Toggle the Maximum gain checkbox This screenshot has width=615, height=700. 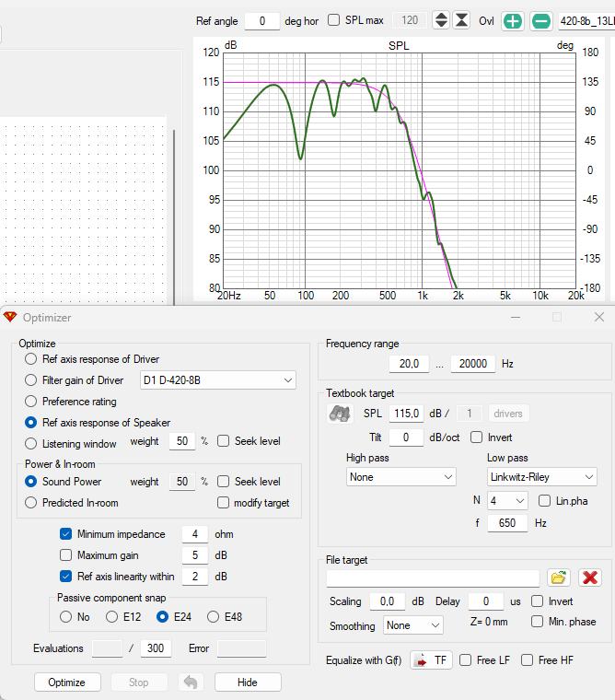[x=65, y=554]
